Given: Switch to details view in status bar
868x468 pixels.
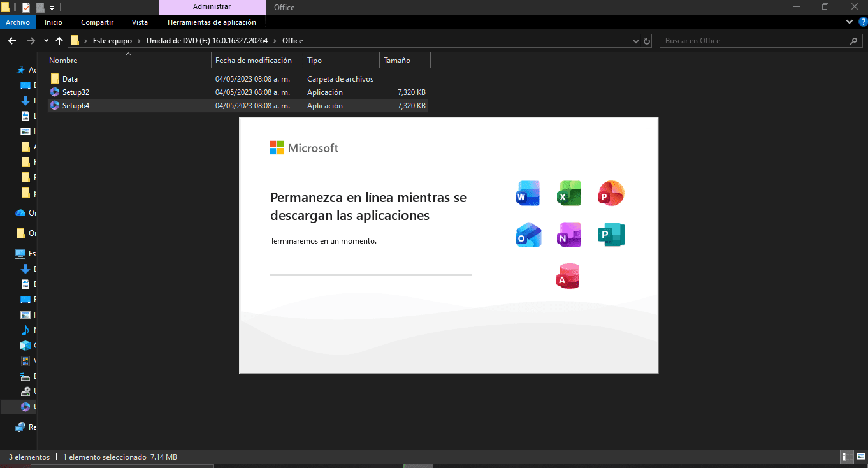Looking at the screenshot, I should click(848, 457).
